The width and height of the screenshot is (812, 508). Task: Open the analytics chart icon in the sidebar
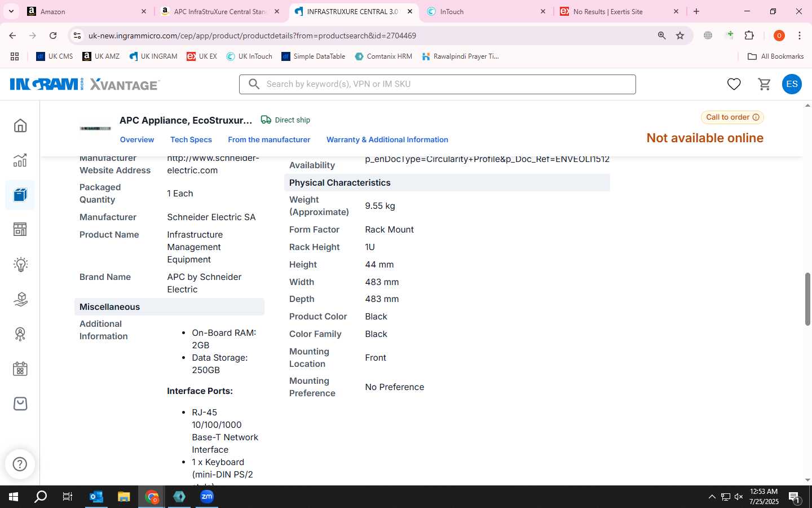click(20, 160)
